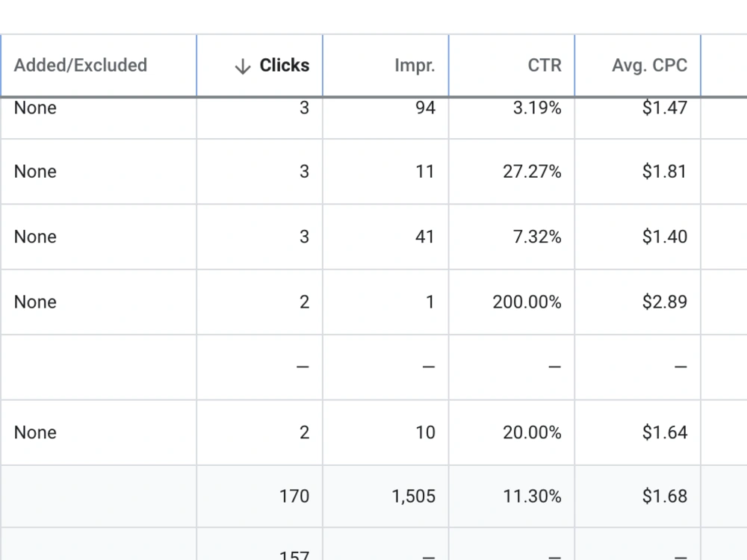Click the $1.68 total Avg. CPC

[665, 497]
